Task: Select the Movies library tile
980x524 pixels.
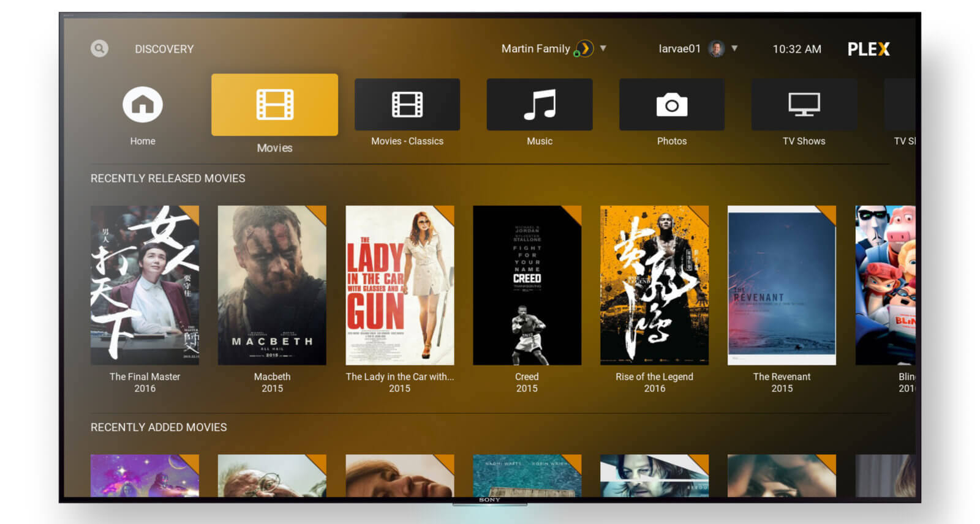Action: [x=274, y=105]
